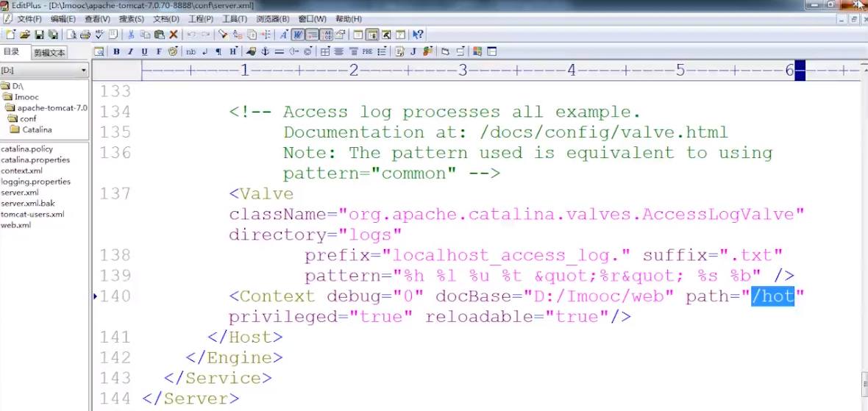This screenshot has width=868, height=411.
Task: Open the list tag dropdown
Action: pos(382,51)
